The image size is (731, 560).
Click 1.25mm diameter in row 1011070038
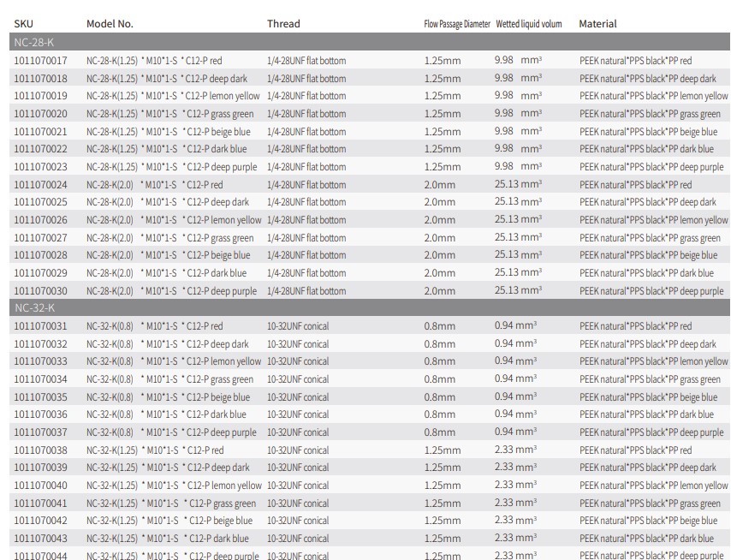point(443,450)
